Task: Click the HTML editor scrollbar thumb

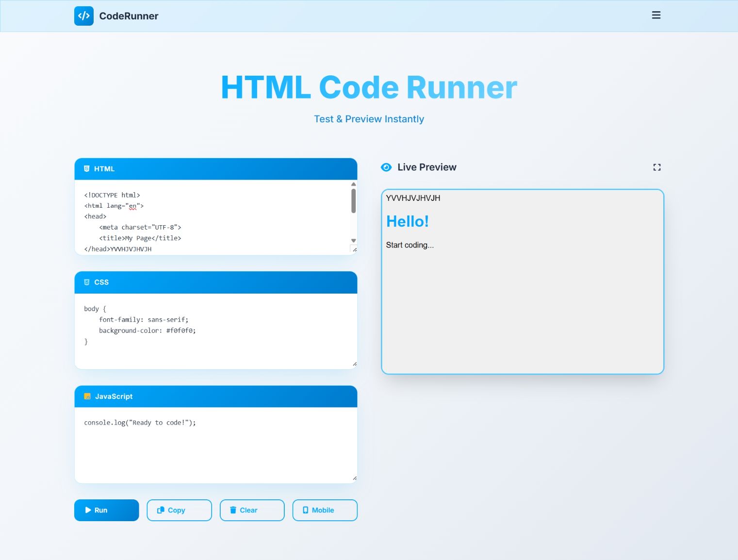Action: pos(353,201)
